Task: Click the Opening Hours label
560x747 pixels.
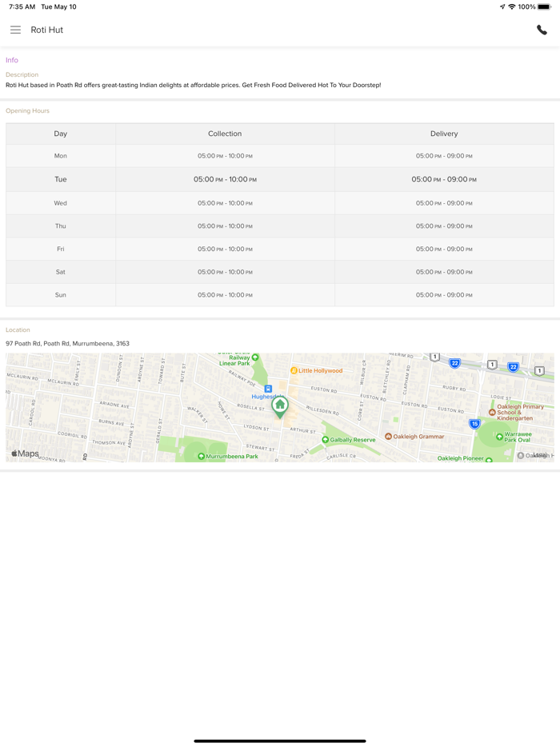Action: [x=27, y=110]
